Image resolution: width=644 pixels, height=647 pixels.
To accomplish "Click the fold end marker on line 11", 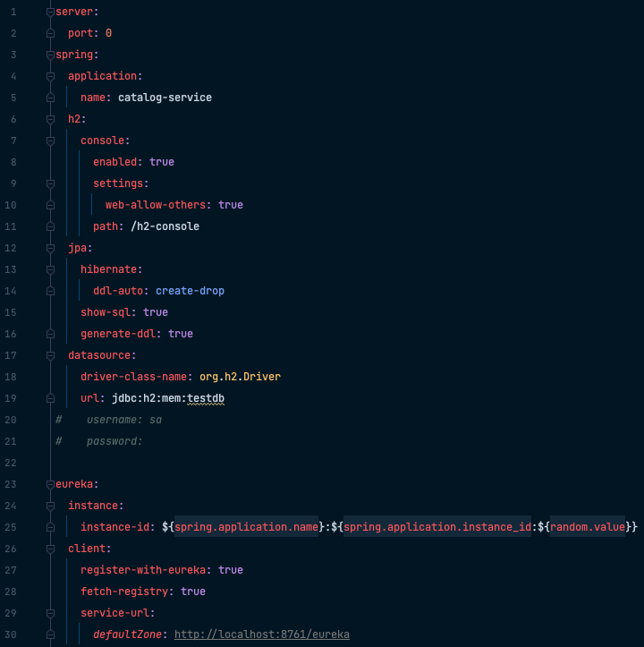I will (50, 226).
